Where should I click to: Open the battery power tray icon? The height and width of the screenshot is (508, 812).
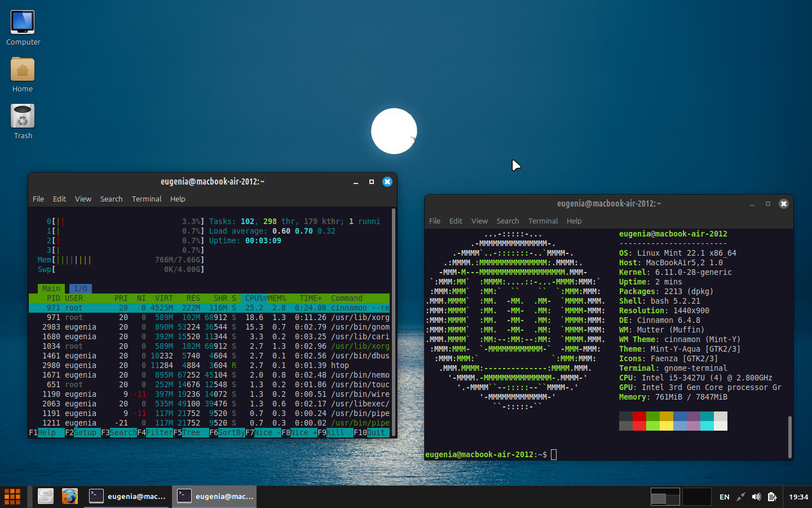(x=773, y=497)
